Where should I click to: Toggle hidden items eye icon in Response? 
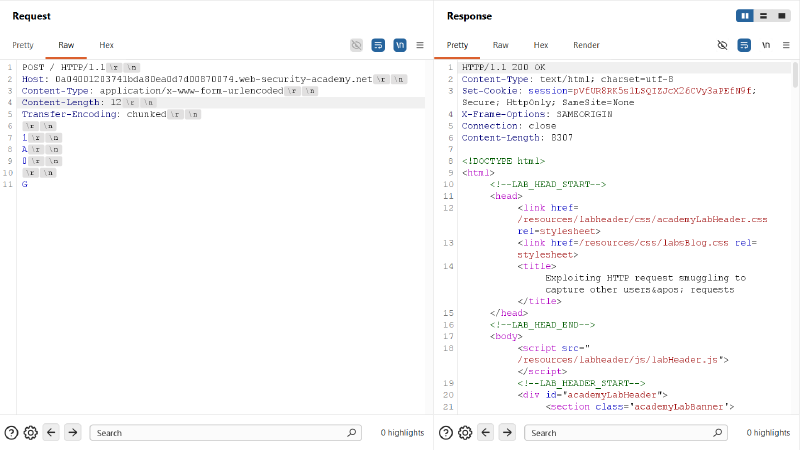coord(722,45)
